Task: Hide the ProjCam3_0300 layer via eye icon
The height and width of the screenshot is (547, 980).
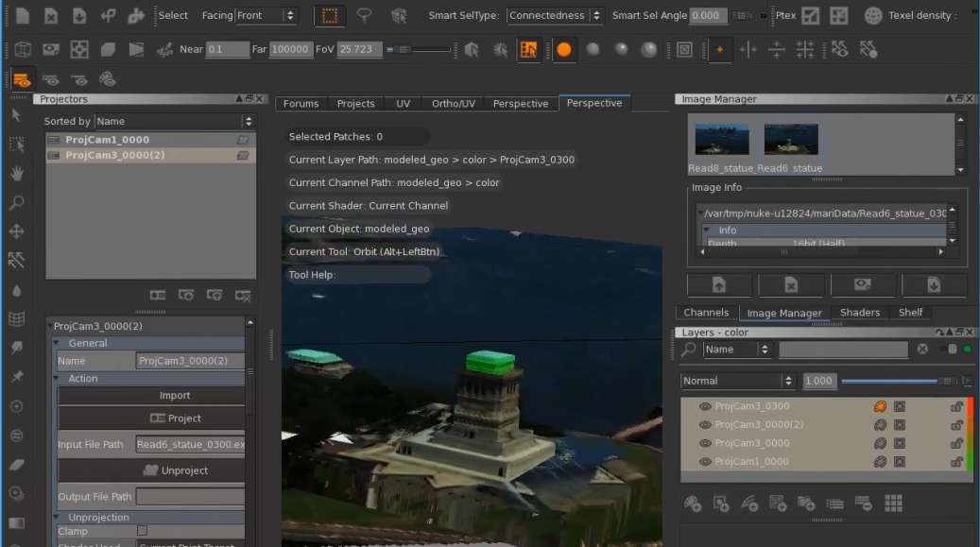Action: 705,406
